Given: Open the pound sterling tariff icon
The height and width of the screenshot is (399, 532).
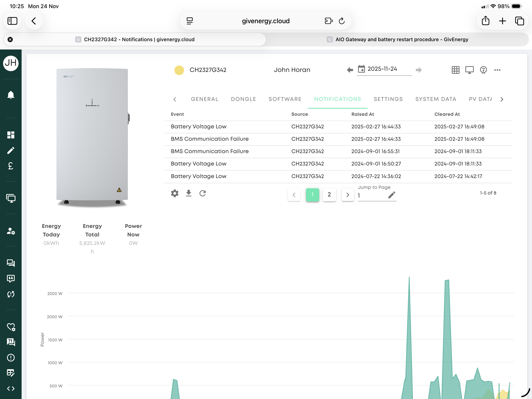Looking at the screenshot, I should [x=11, y=166].
